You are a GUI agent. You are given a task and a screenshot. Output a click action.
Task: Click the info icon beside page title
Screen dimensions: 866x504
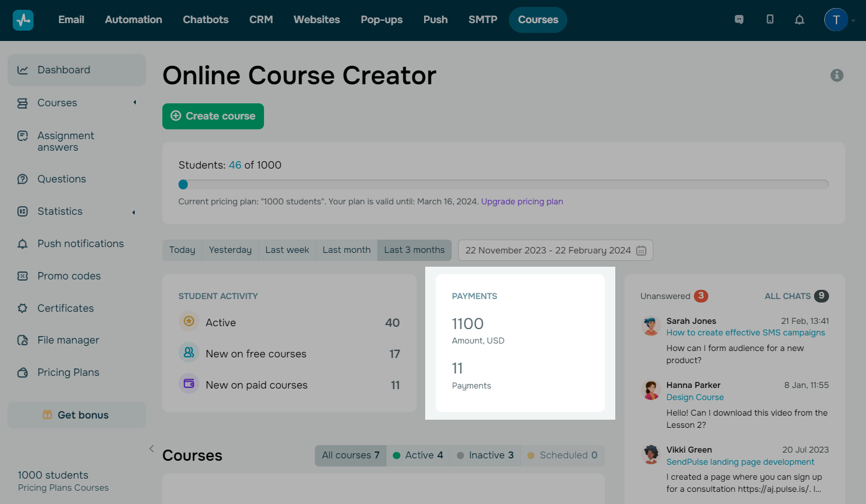(837, 76)
